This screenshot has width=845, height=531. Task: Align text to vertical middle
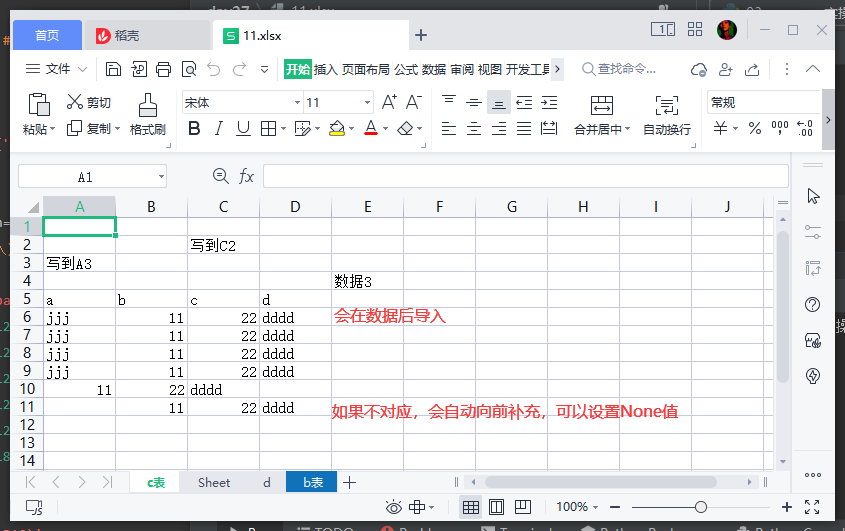[474, 102]
